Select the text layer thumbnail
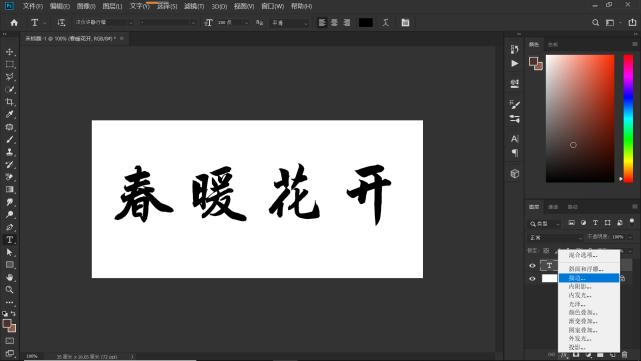Screen dimensions: 641x361 tap(549, 265)
